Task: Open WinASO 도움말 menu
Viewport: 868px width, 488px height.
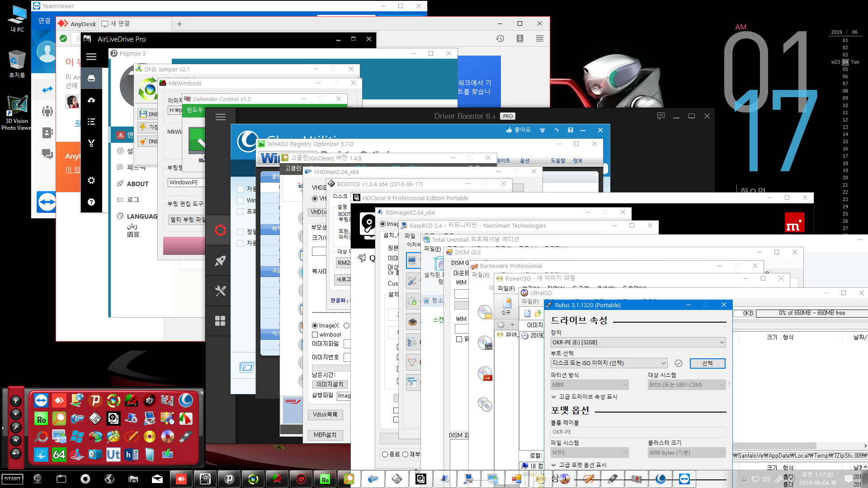Action: click(558, 161)
